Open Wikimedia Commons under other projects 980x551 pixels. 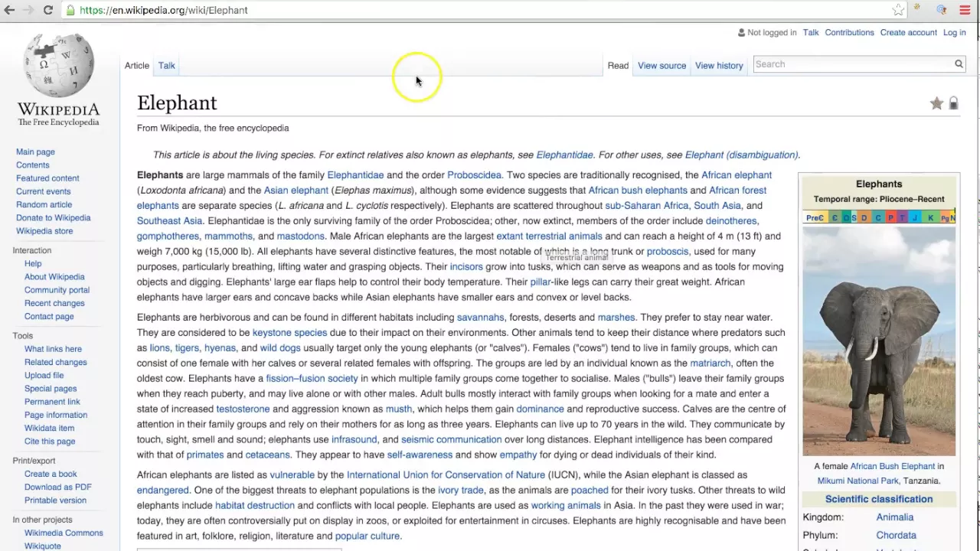[64, 533]
